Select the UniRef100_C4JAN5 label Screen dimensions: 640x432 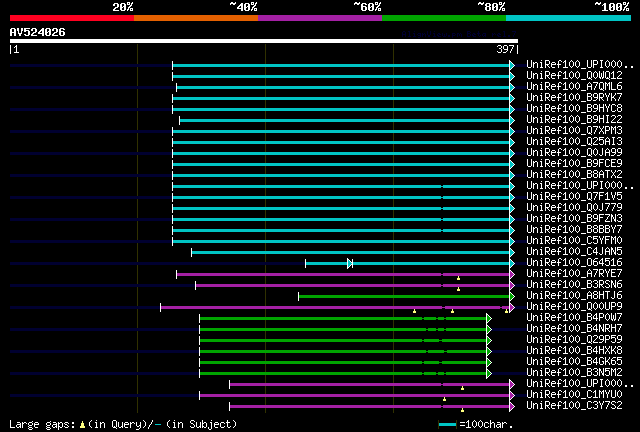point(574,252)
